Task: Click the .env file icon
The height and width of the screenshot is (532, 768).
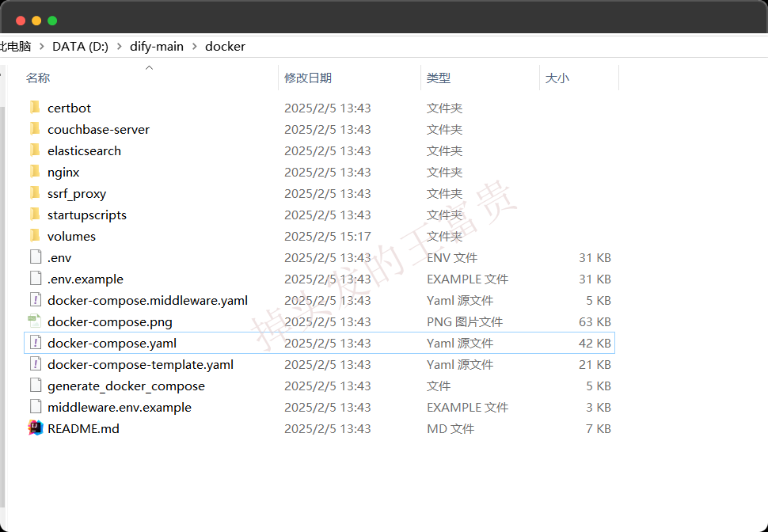Action: [36, 257]
